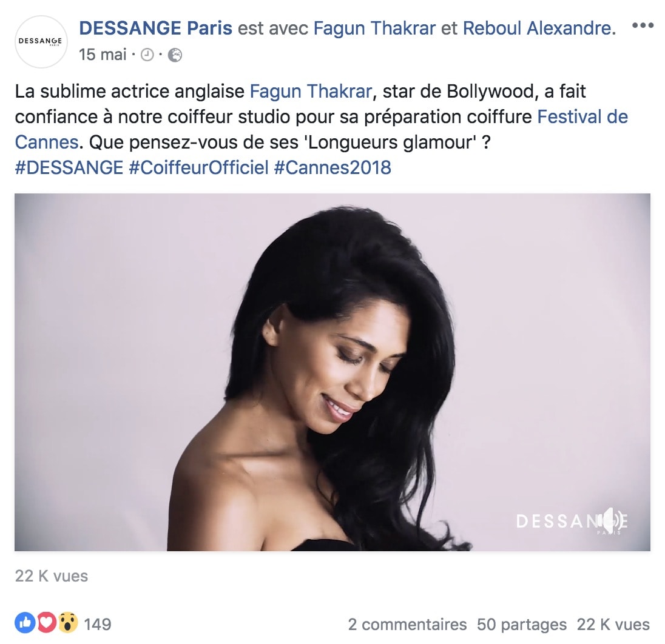Open Fagun Thakrar tagged profile in header

374,28
